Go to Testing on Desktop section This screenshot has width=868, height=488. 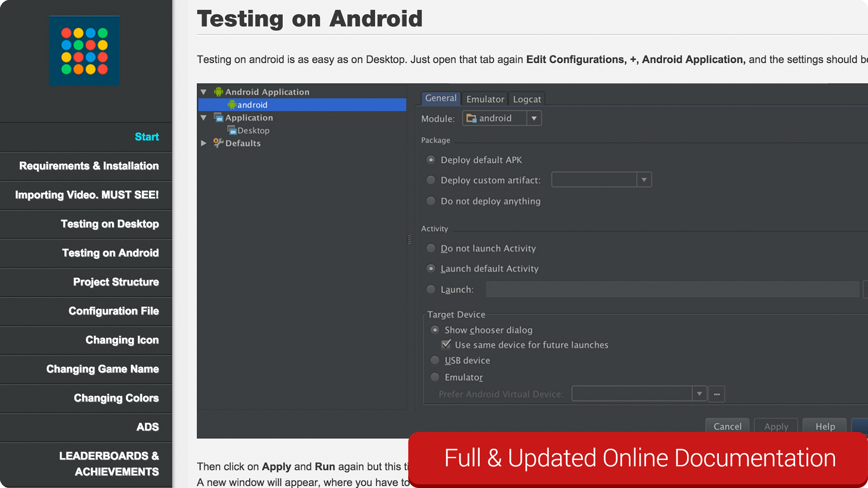coord(86,224)
